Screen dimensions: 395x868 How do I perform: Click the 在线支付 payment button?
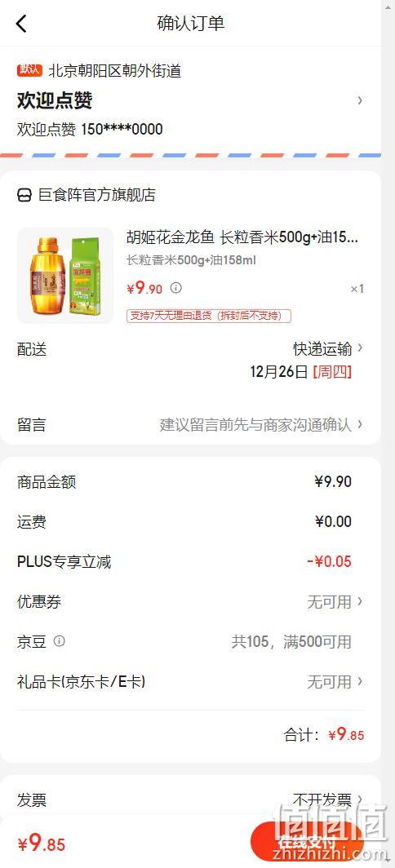coord(307,843)
